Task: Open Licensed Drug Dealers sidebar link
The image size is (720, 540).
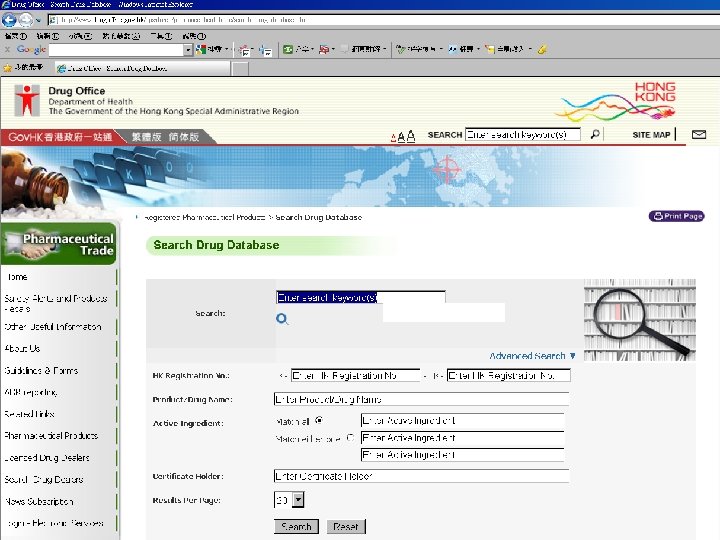Action: [x=47, y=458]
